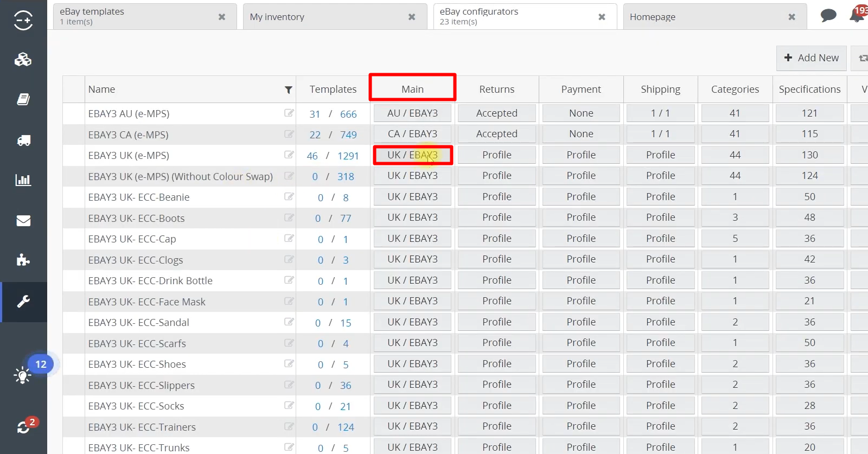The image size is (868, 454).
Task: Open the 1 / 1 shipping button for EBAY3 AU
Action: coord(661,113)
